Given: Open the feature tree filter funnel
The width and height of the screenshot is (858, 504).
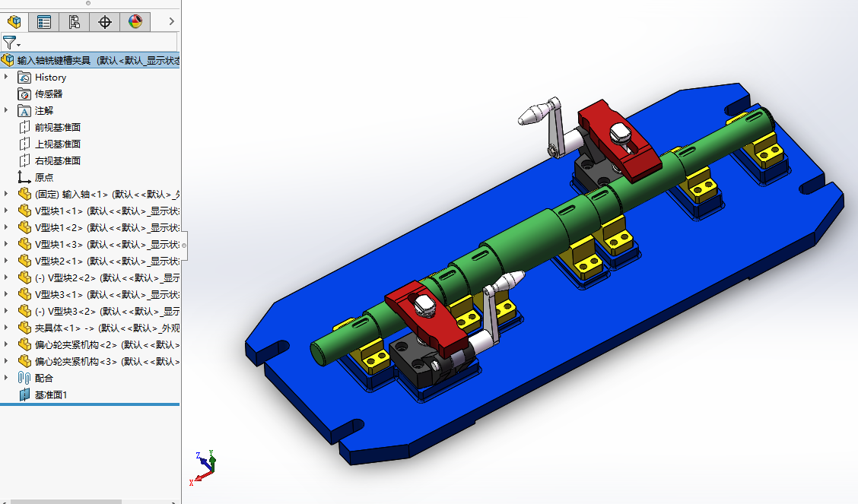Looking at the screenshot, I should [x=10, y=42].
